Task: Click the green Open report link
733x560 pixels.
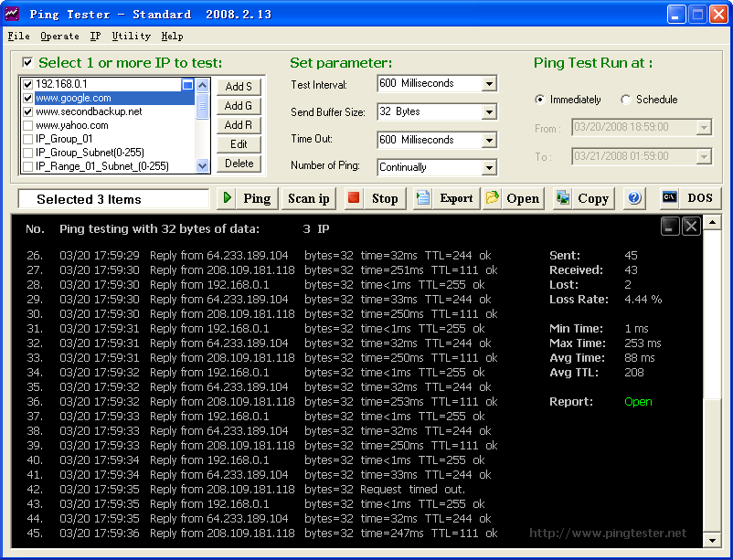Action: pyautogui.click(x=638, y=402)
